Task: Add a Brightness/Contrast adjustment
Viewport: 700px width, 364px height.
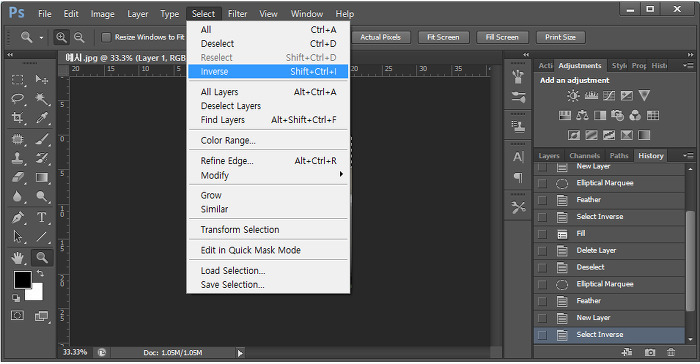Action: click(573, 96)
